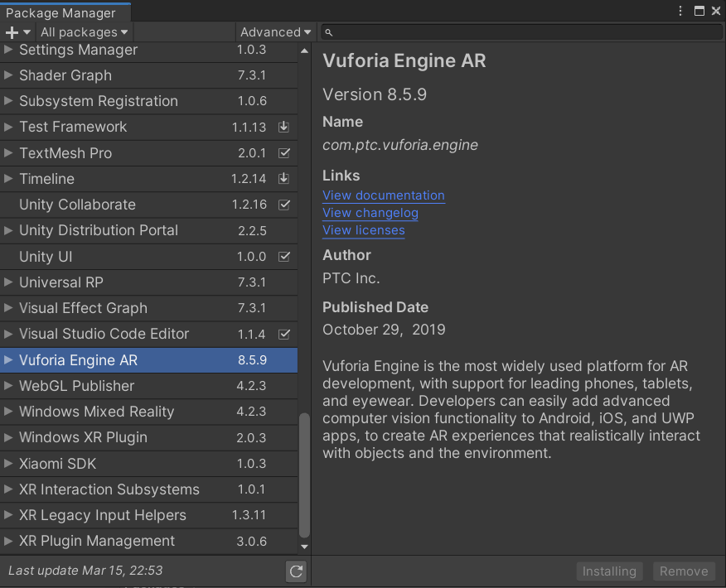Image resolution: width=726 pixels, height=588 pixels.
Task: Focus the package search field
Action: click(522, 32)
